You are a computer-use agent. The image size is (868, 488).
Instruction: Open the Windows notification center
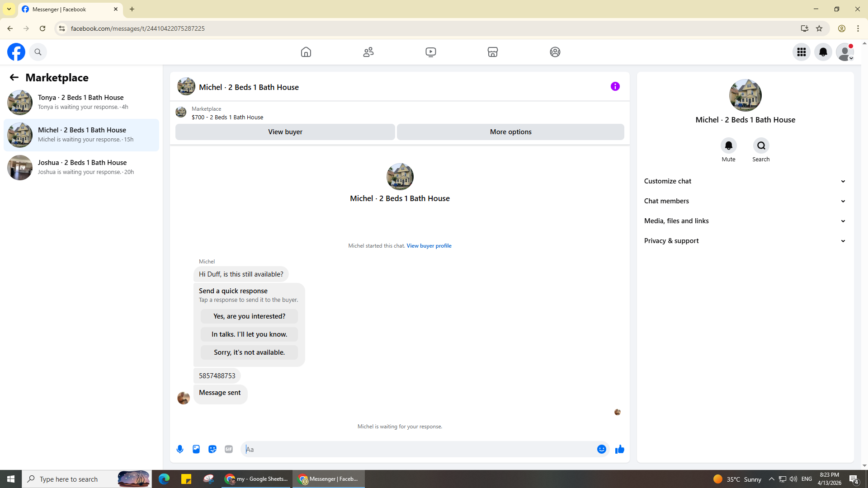click(x=854, y=479)
